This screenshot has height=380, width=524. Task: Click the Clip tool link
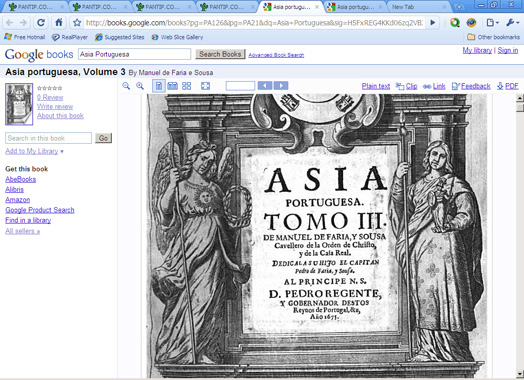(x=411, y=86)
